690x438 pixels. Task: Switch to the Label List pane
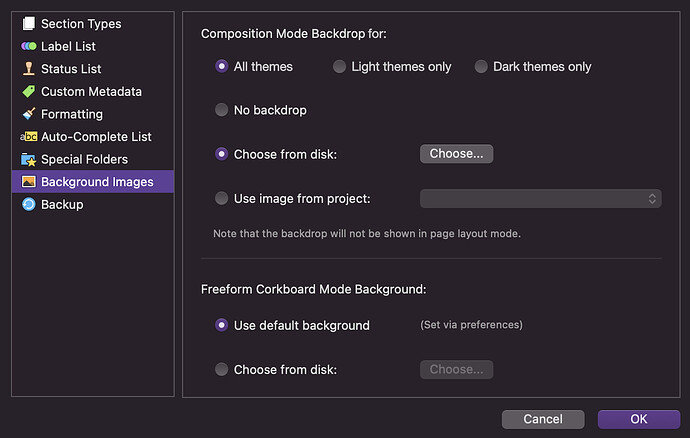(x=68, y=46)
